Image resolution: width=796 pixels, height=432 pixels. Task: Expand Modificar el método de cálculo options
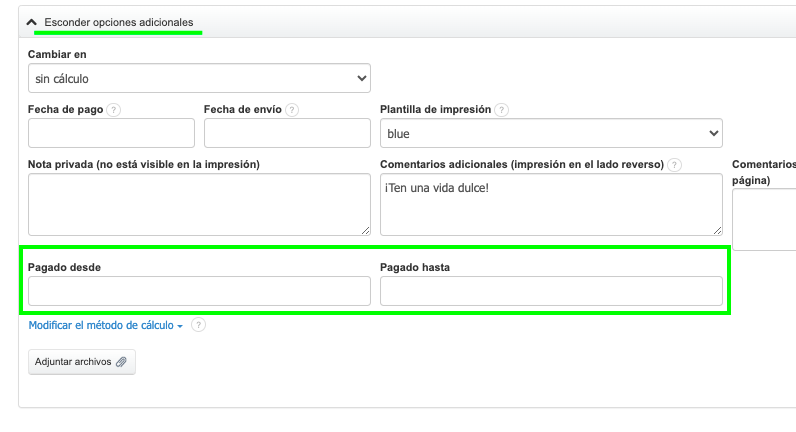click(105, 325)
